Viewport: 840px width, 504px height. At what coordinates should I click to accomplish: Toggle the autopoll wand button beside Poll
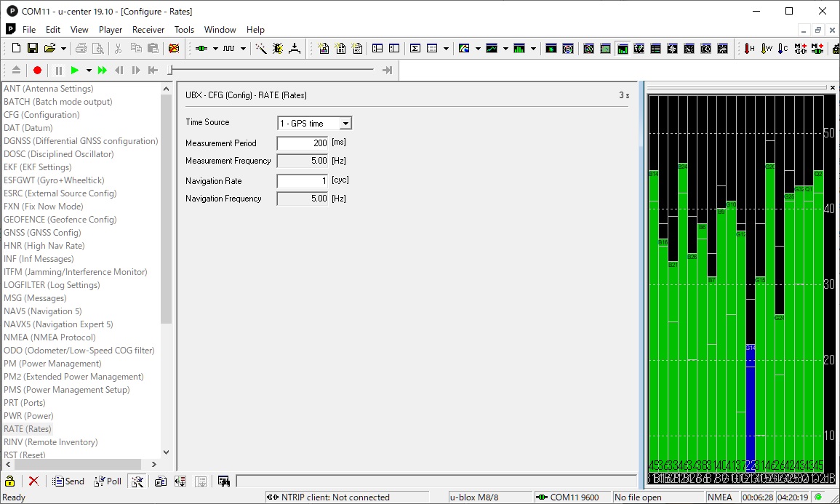(x=137, y=481)
